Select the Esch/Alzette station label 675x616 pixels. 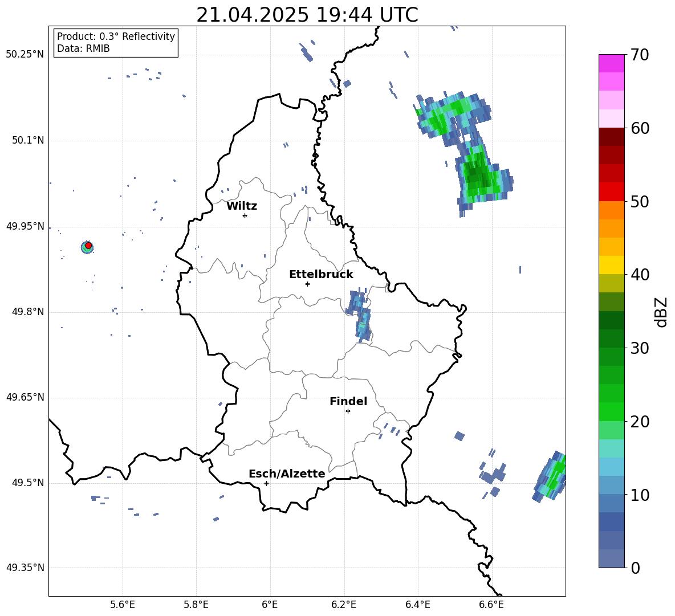[287, 474]
